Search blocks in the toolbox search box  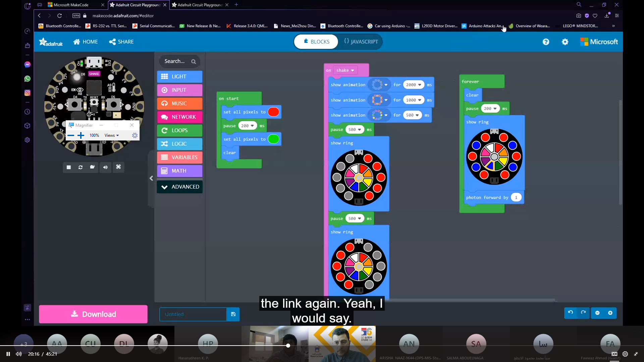[180, 61]
